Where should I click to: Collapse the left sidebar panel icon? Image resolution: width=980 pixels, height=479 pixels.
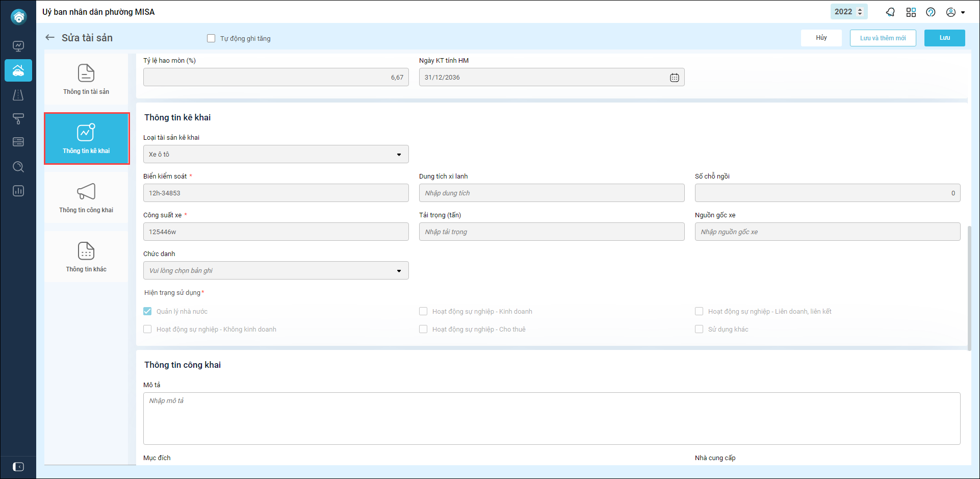pyautogui.click(x=18, y=467)
